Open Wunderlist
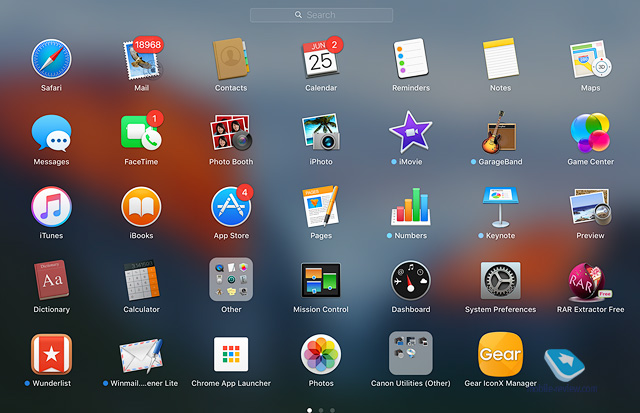Screen dimensions: 640x413 click(x=51, y=354)
